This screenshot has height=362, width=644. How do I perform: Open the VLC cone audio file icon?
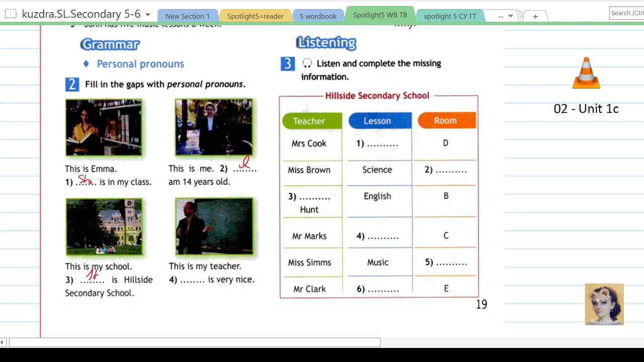(586, 73)
